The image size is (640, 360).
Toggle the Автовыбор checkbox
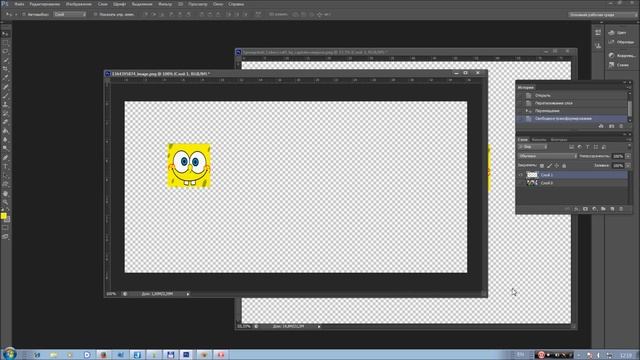24,14
